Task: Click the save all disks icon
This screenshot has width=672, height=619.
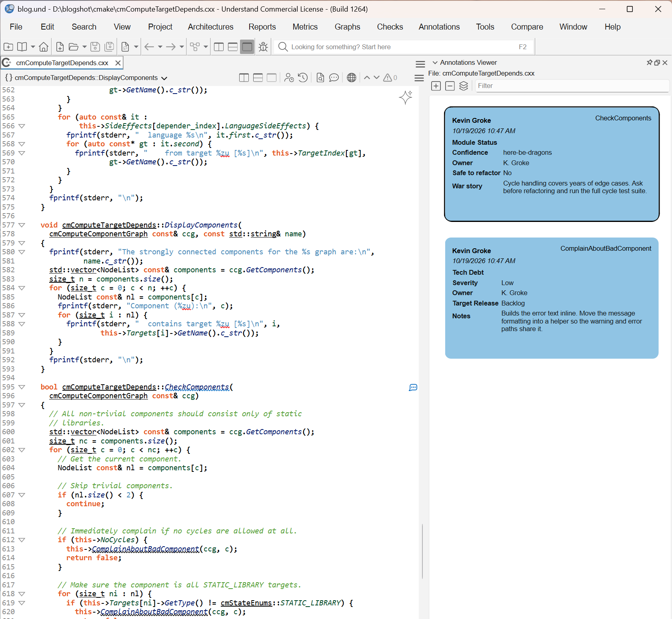Action: coord(109,47)
